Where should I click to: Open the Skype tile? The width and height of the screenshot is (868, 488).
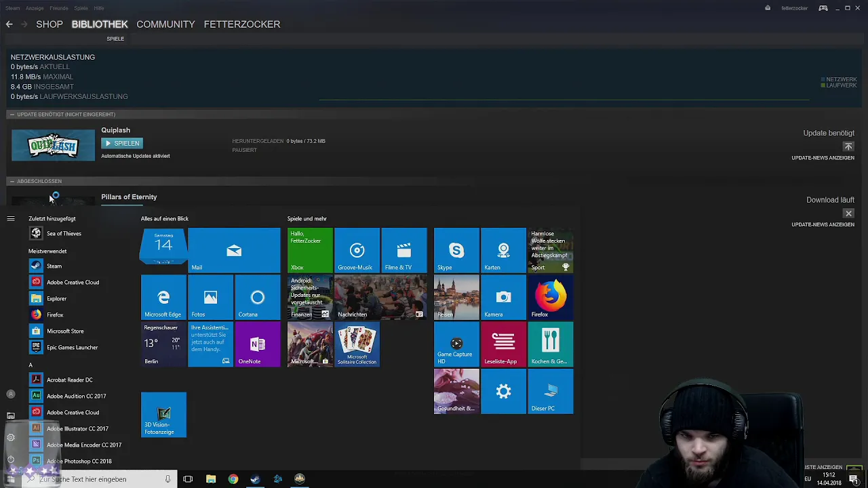[456, 250]
